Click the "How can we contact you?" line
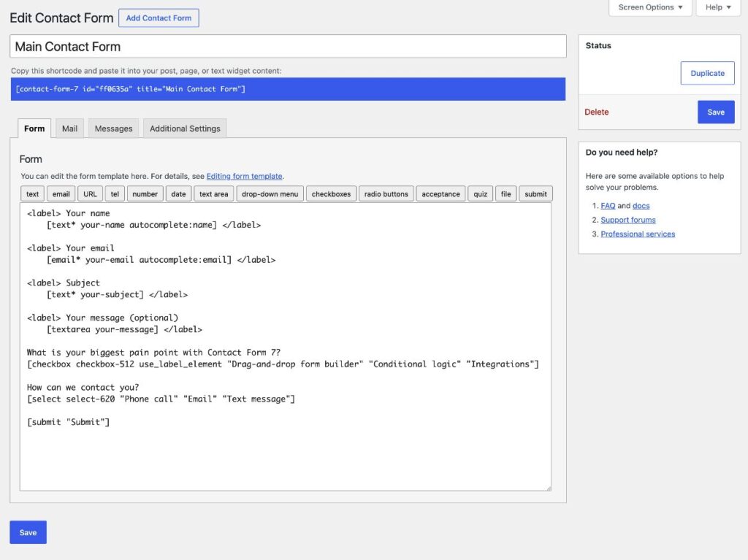This screenshot has height=560, width=748. coord(83,387)
